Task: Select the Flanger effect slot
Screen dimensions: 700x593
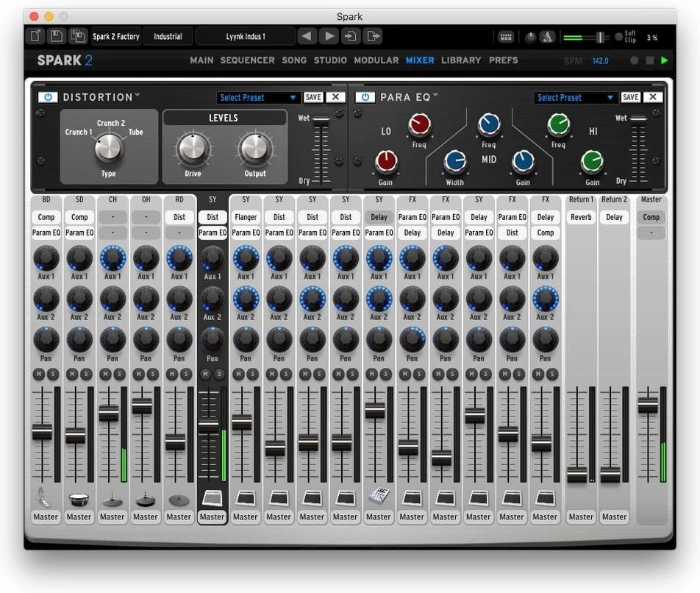Action: (x=246, y=217)
